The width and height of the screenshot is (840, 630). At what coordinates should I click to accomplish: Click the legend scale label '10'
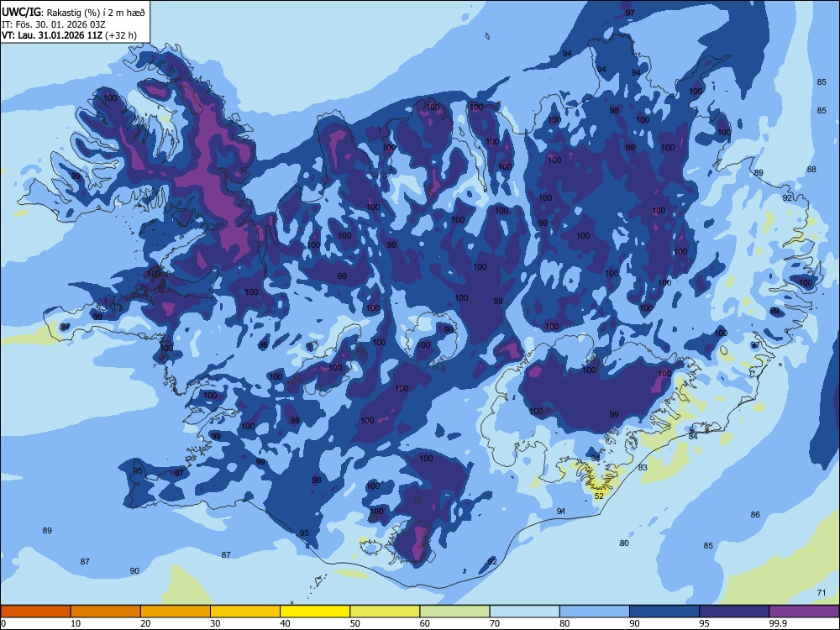(x=76, y=623)
